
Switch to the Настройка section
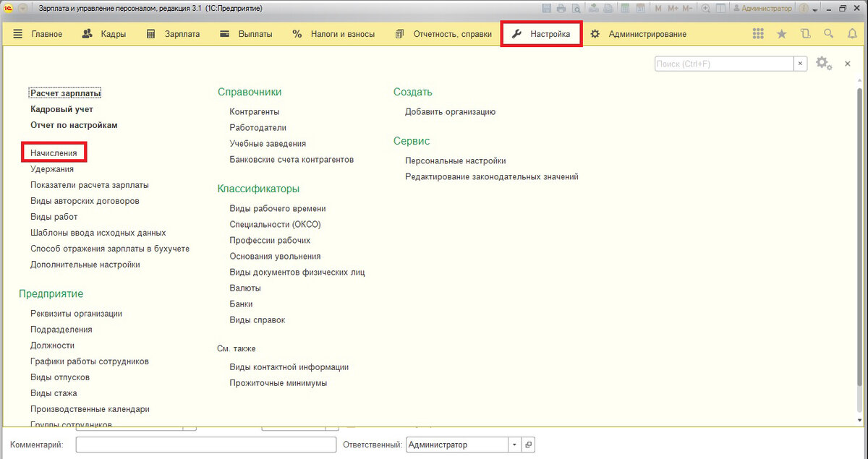[x=541, y=34]
